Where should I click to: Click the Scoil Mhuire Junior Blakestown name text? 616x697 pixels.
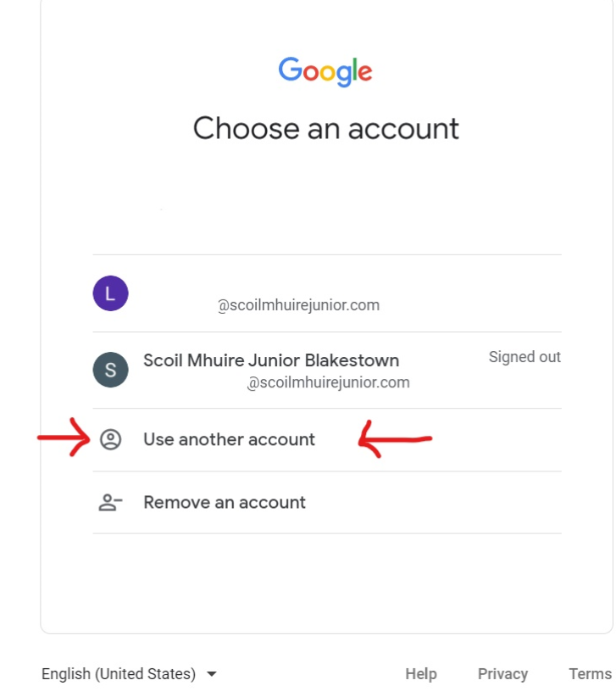(271, 360)
